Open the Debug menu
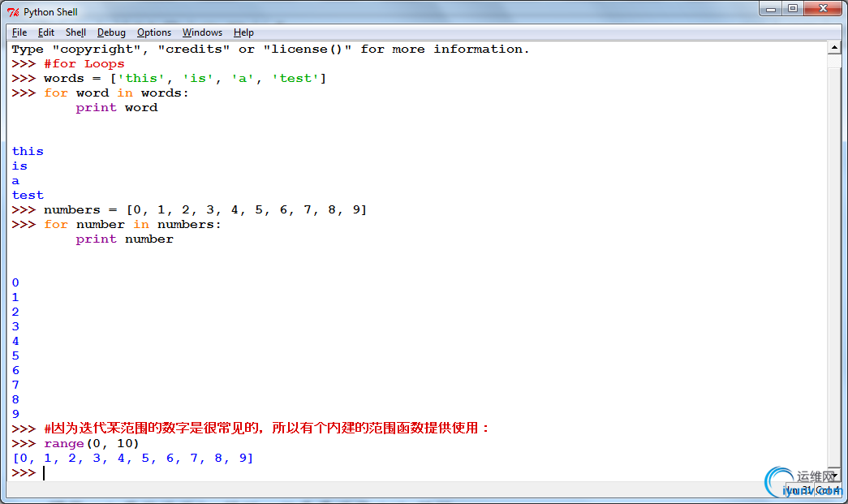The height and width of the screenshot is (504, 848). [x=111, y=32]
